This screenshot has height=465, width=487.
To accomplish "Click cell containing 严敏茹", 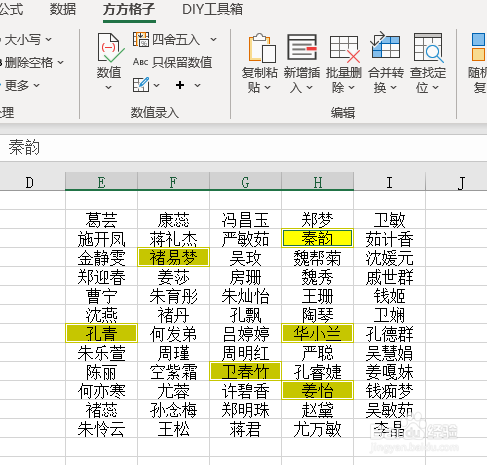I will coord(245,239).
